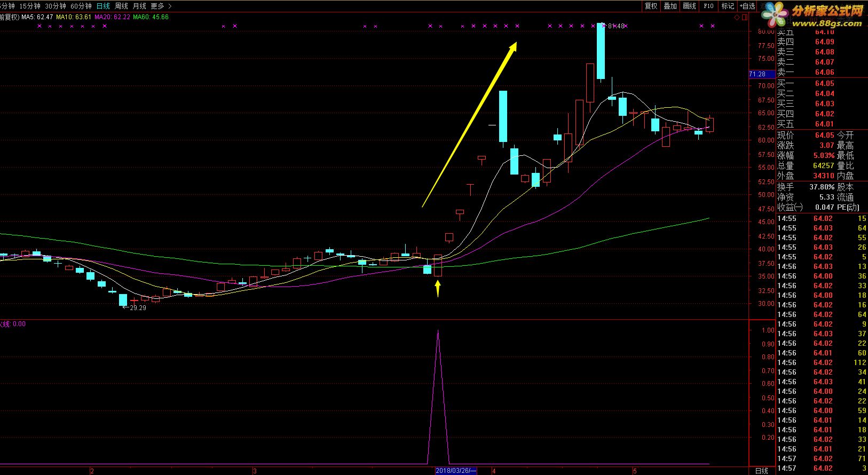Open the 复权 adjustment button
Viewport: 868px width, 475px height.
651,6
